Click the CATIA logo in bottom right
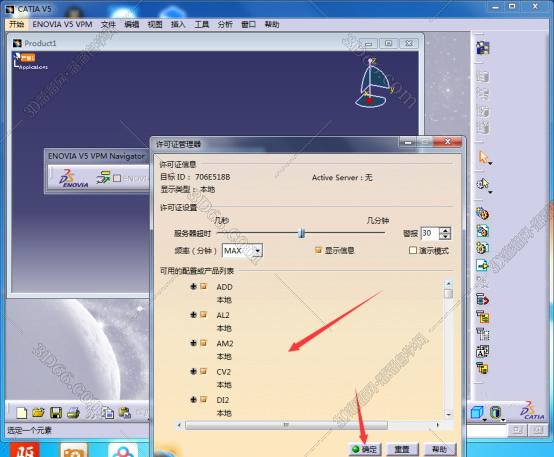 [532, 411]
